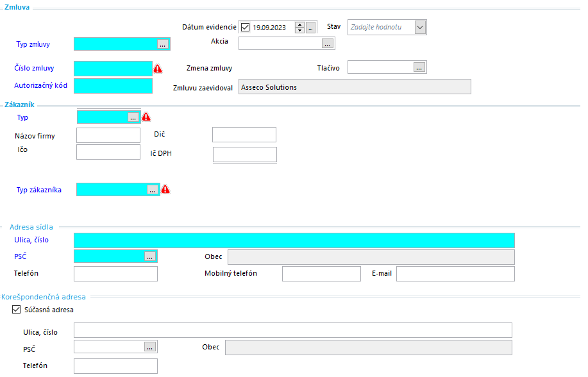Click the Ič DPH input field
This screenshot has width=588, height=377.
click(x=245, y=155)
